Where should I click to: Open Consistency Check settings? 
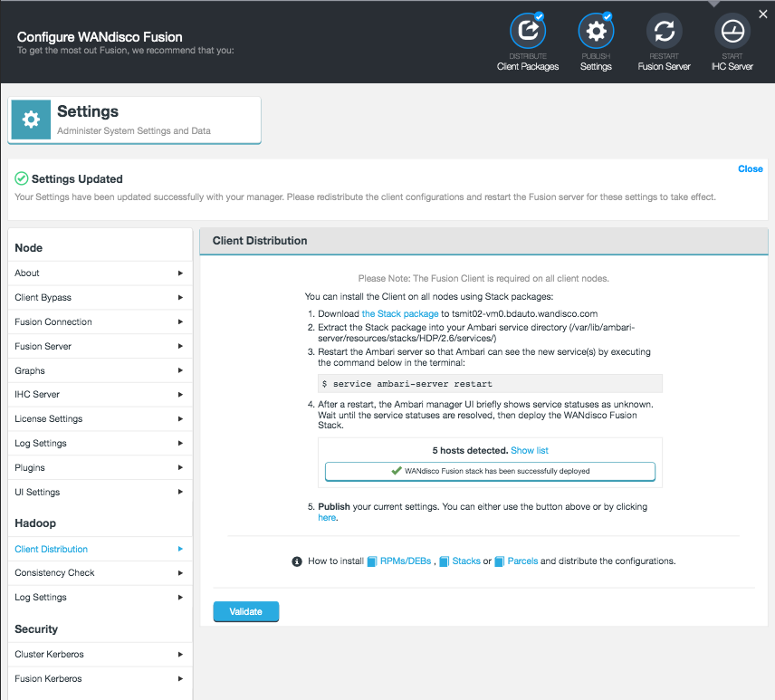click(x=100, y=573)
